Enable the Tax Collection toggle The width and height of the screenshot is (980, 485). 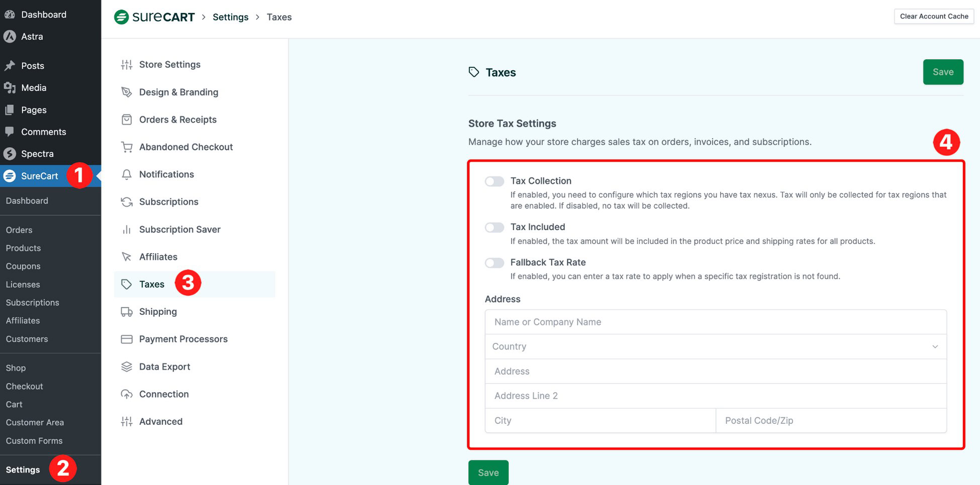[x=495, y=181]
